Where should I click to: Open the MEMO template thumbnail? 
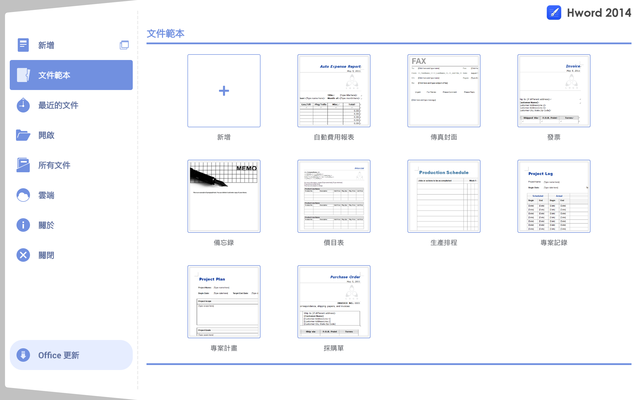(x=224, y=196)
